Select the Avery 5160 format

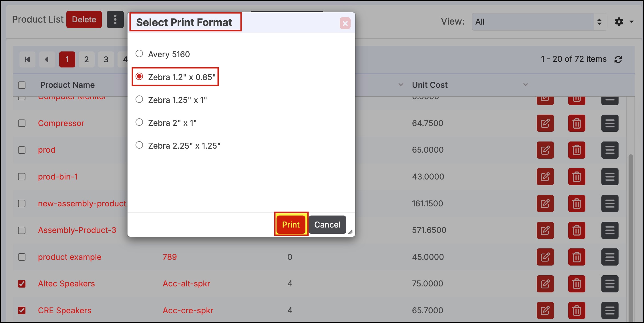[139, 53]
